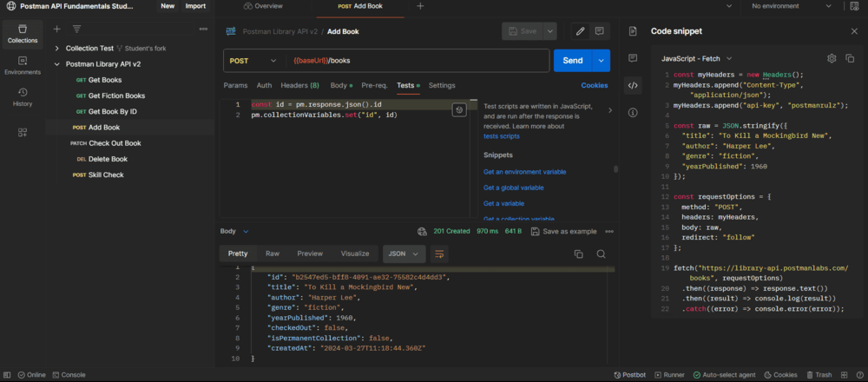
Task: Open code snippet settings gear
Action: pyautogui.click(x=831, y=58)
